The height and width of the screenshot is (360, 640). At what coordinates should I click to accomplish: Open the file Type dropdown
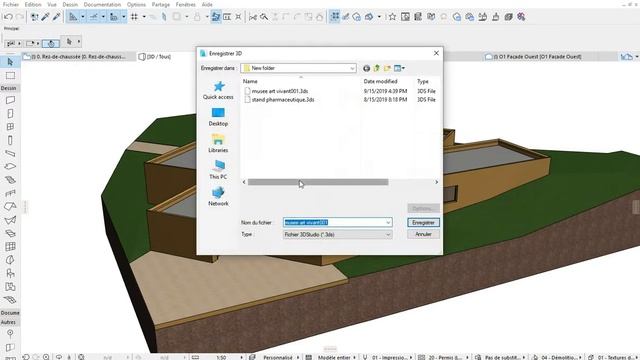coord(388,235)
